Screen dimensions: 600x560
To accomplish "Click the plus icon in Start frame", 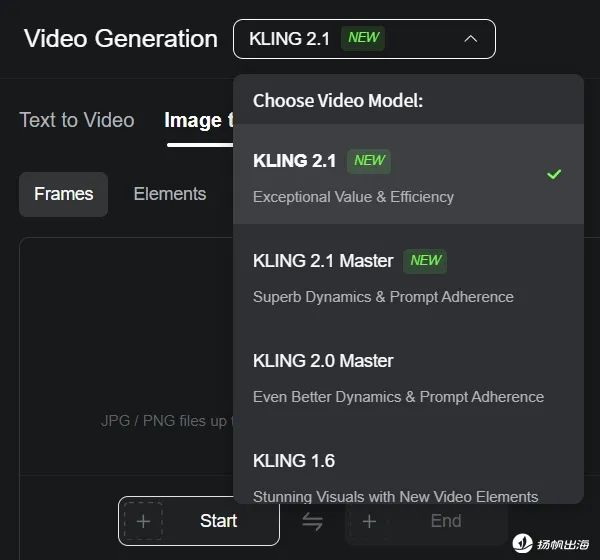I will [143, 521].
